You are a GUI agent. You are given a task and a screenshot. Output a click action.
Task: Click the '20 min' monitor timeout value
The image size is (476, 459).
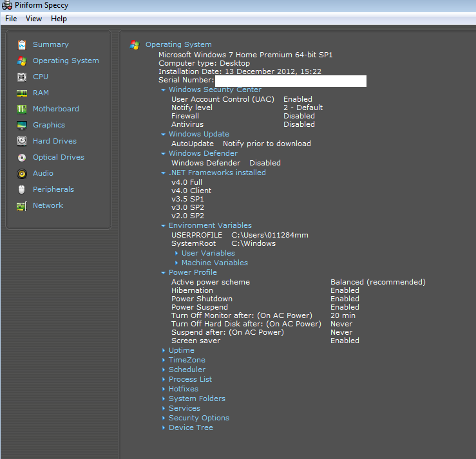click(343, 315)
